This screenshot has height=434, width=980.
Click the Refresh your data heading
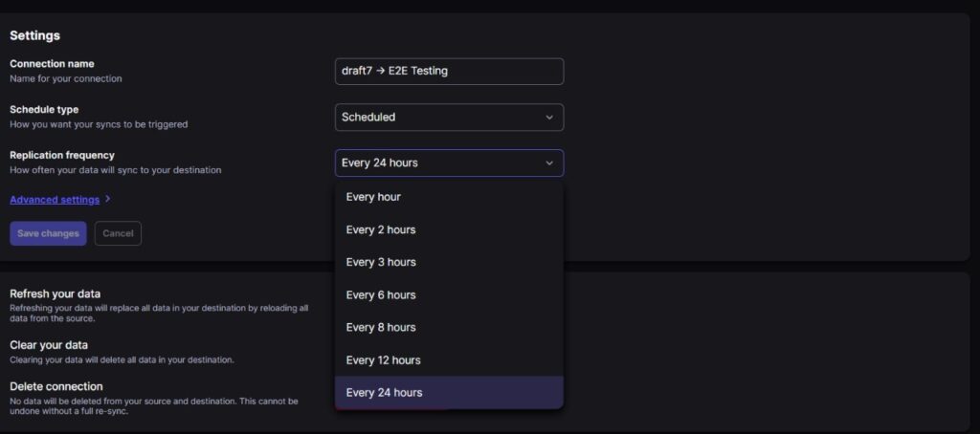(x=55, y=293)
